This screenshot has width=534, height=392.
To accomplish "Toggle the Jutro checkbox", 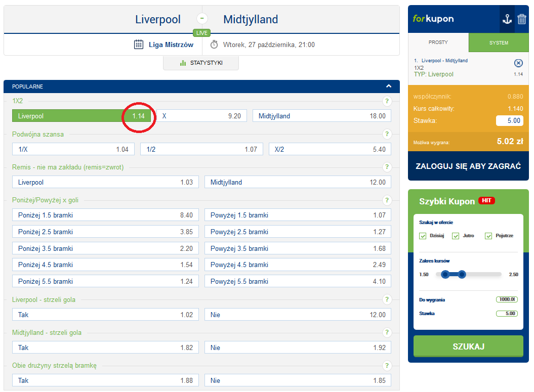I will tap(456, 236).
